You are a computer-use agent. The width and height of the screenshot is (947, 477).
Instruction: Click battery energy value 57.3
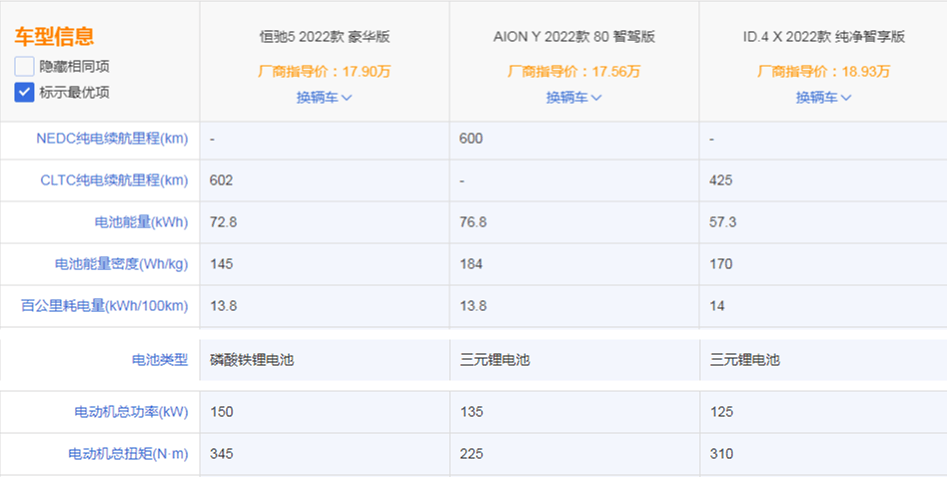click(723, 222)
